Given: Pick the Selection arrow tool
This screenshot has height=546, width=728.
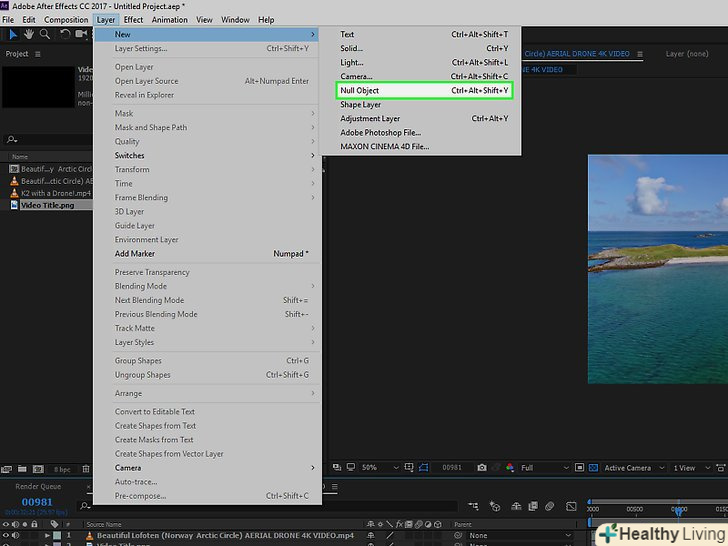Looking at the screenshot, I should coord(11,35).
